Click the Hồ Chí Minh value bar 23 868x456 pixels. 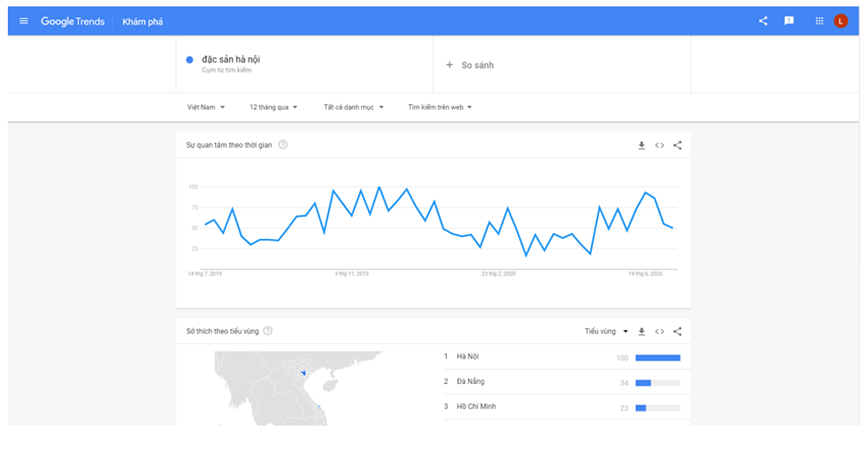pos(658,408)
